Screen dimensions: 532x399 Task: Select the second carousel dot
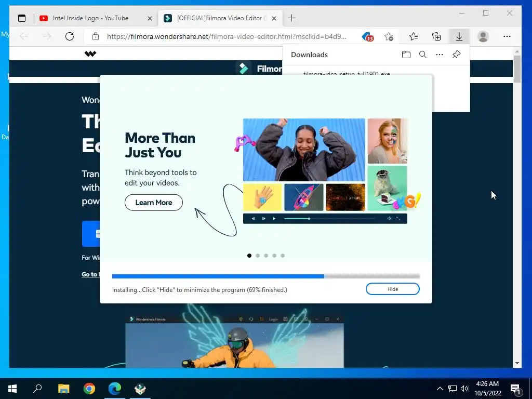pos(258,256)
